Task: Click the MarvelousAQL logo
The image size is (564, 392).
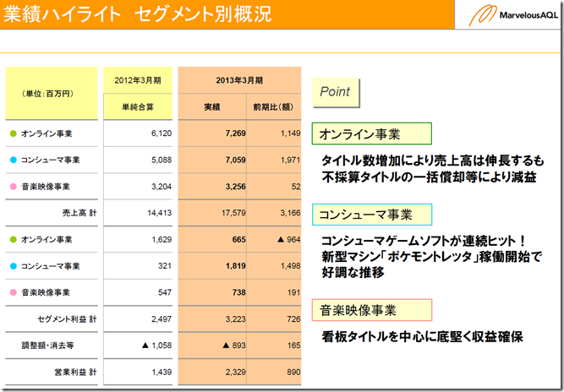Action: pos(513,15)
